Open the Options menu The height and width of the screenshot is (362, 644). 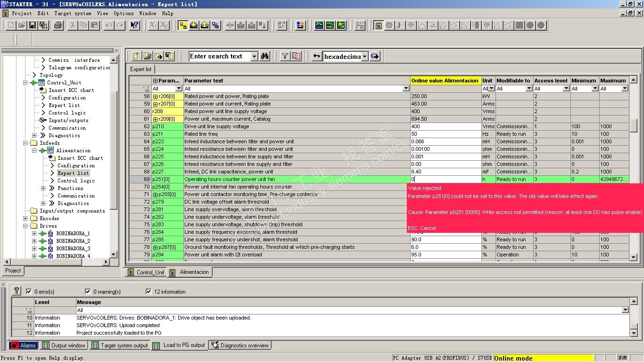click(124, 13)
